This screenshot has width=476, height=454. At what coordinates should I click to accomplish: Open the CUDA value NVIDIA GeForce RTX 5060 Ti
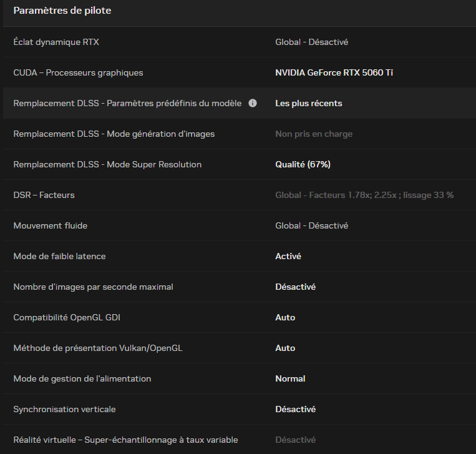click(334, 72)
